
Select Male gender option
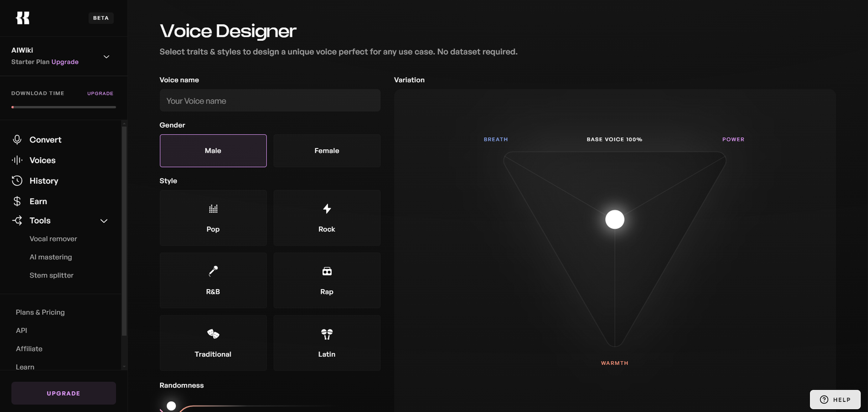(x=213, y=151)
